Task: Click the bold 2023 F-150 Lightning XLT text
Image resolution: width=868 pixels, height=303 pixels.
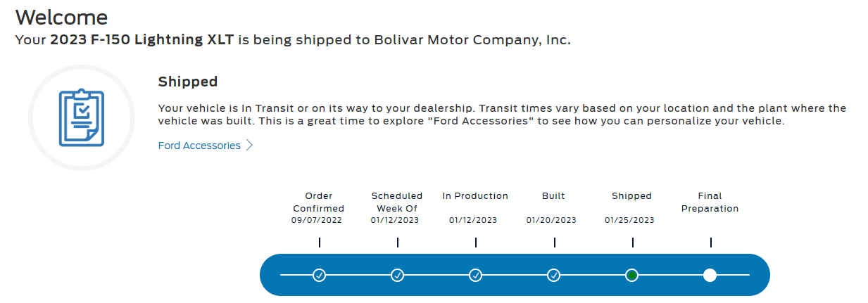Action: pyautogui.click(x=141, y=39)
